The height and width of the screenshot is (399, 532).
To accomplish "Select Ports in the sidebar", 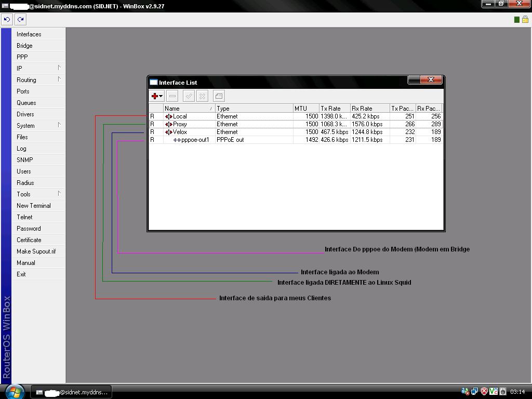I will 38,91.
